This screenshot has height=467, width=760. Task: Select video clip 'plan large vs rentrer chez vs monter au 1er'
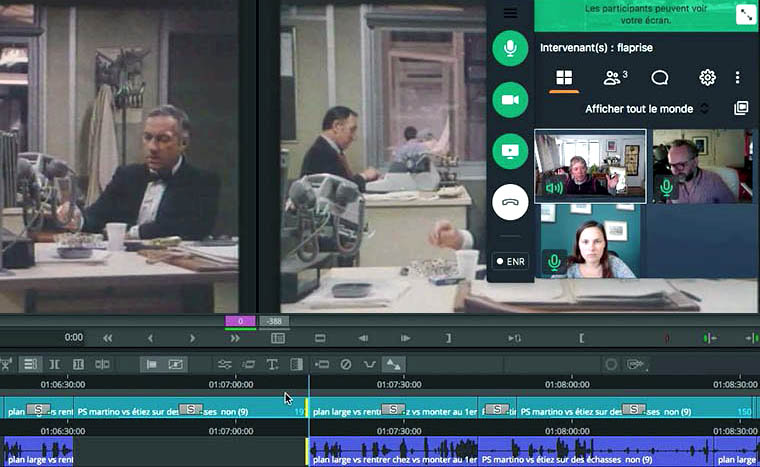pyautogui.click(x=394, y=408)
